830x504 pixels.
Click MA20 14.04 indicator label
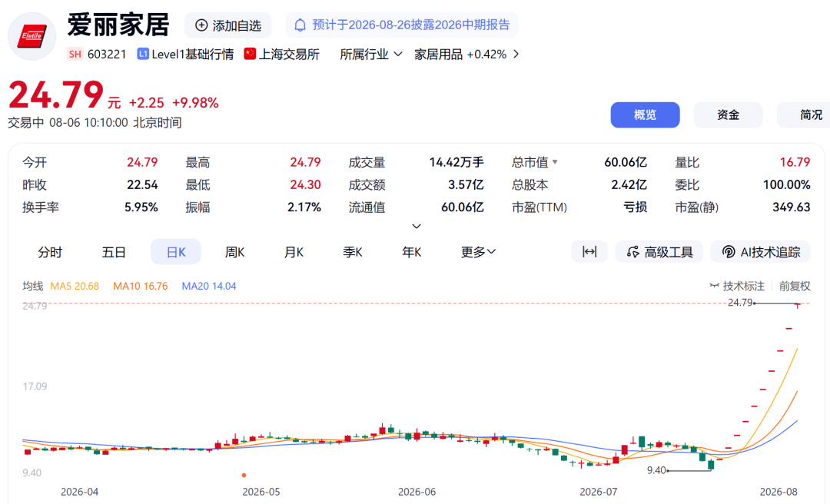209,286
